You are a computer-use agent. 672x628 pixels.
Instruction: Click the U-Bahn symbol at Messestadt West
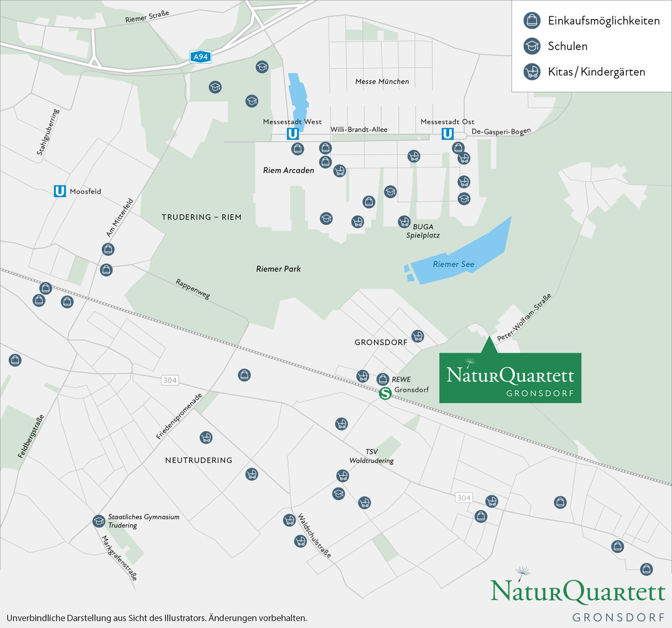point(292,133)
